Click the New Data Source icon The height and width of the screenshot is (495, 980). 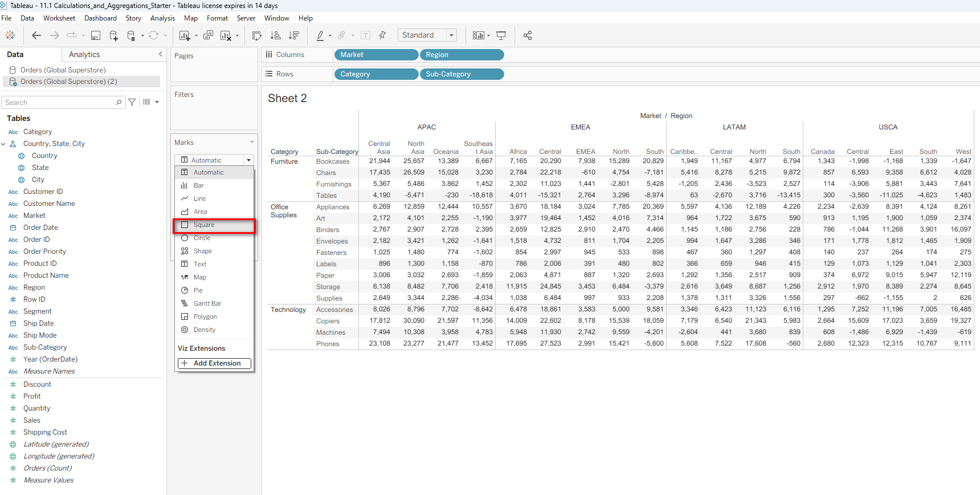click(113, 35)
